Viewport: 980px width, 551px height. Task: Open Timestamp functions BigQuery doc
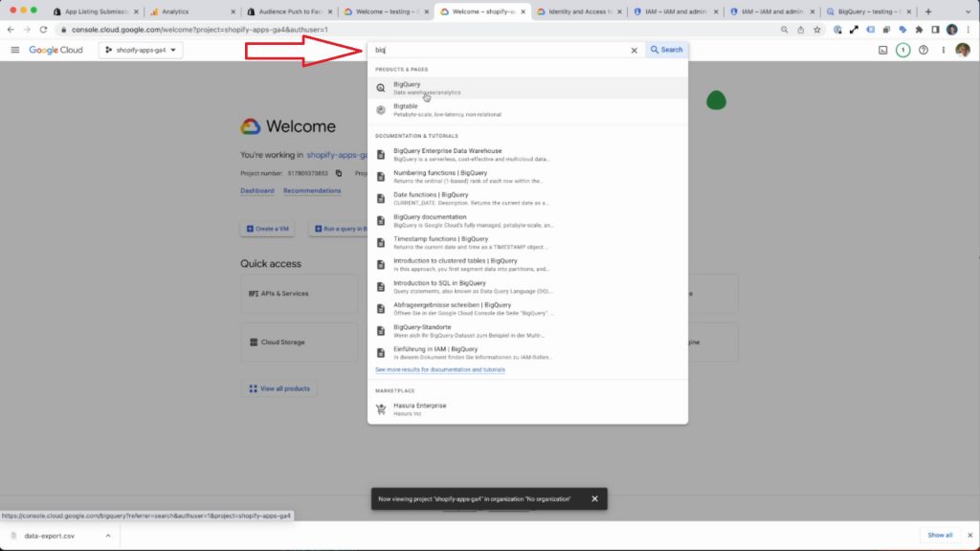point(527,242)
